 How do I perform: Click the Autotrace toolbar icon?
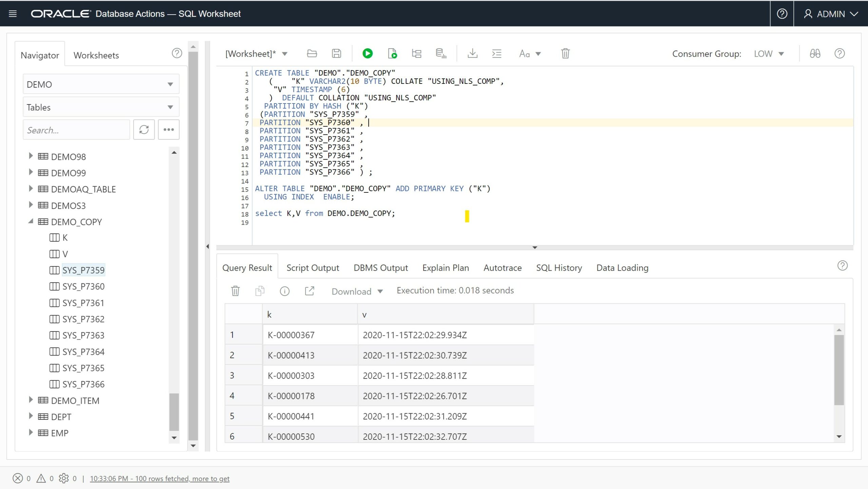(441, 54)
